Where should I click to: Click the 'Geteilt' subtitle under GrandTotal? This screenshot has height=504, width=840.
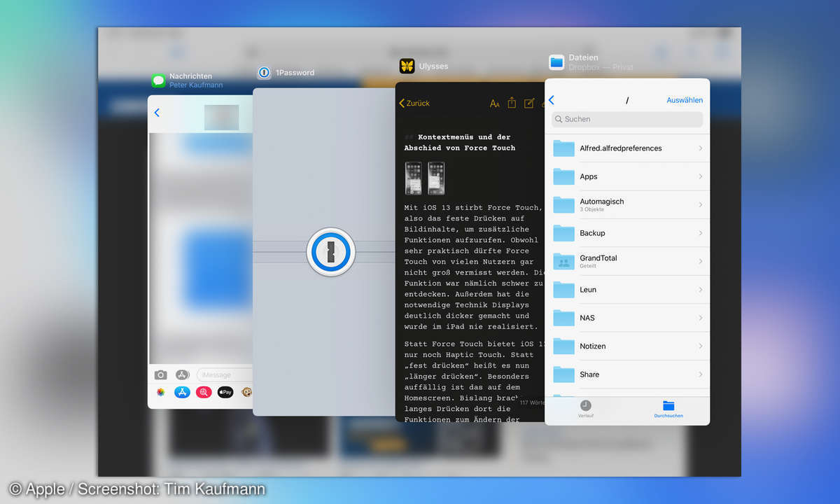pos(587,266)
